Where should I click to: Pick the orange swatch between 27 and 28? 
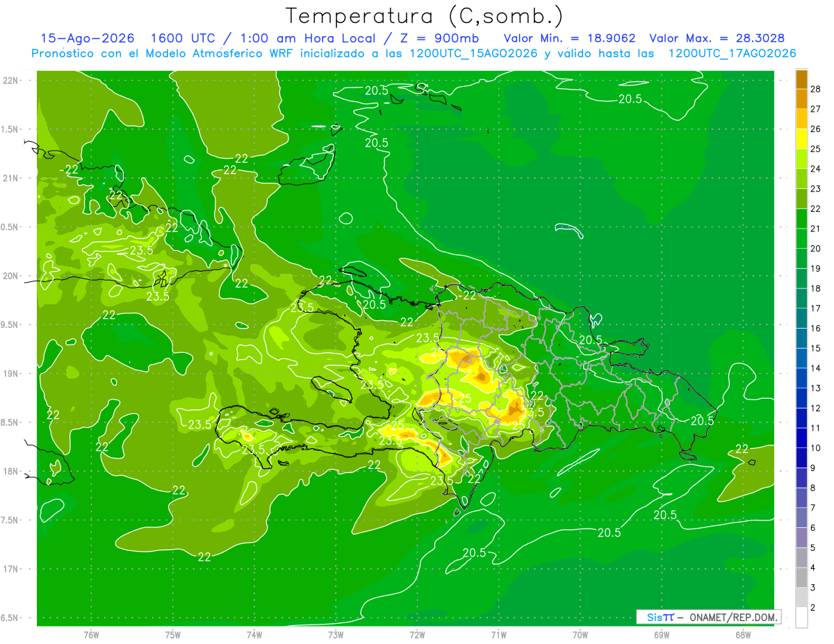801,99
